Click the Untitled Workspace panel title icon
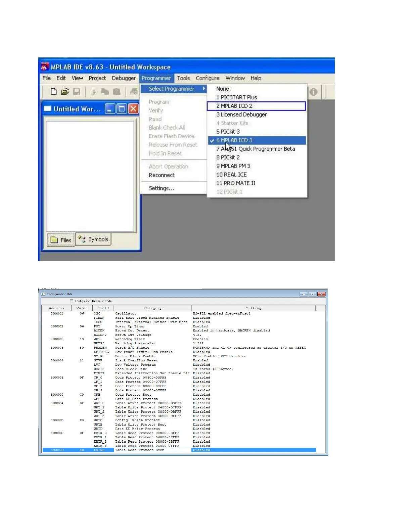 point(48,108)
